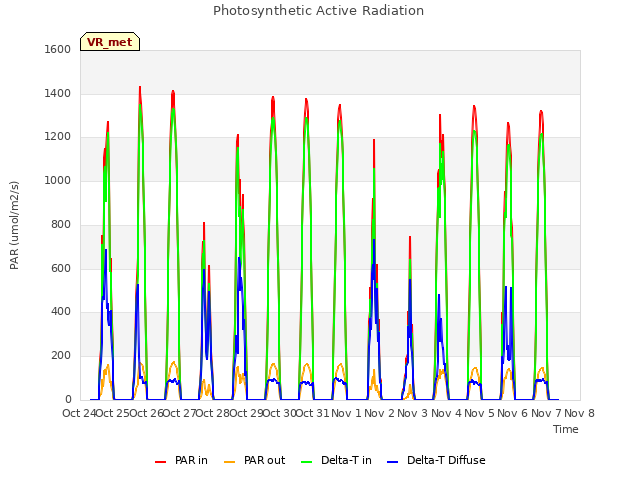Click the Nov 8 date tick label
Viewport: 640px width, 480px height.
point(579,413)
